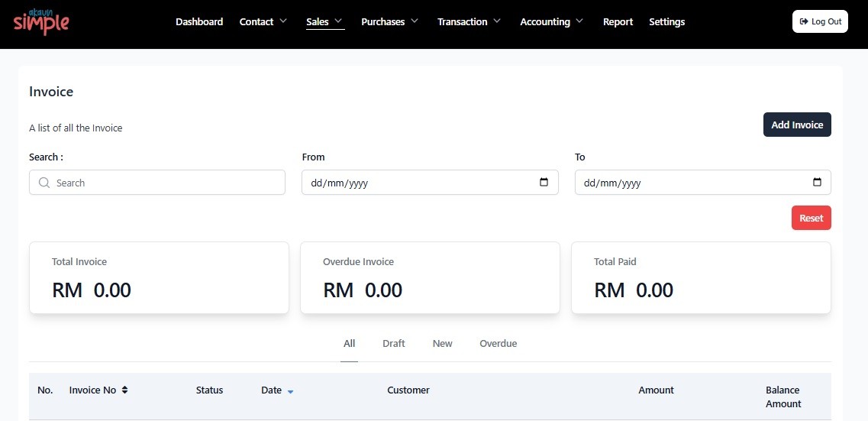
Task: Sort by Invoice No arrows icon
Action: (x=124, y=390)
